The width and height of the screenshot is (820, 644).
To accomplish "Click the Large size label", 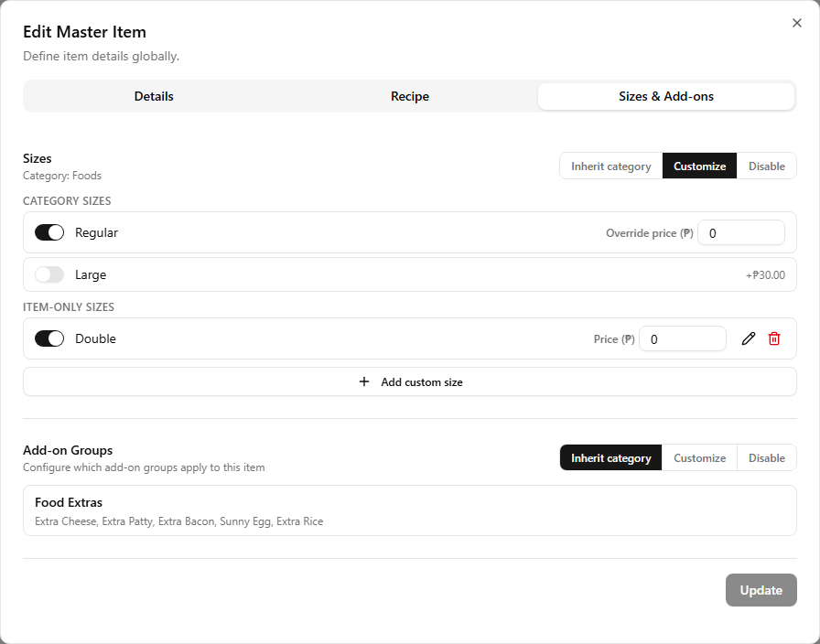I will tap(91, 274).
